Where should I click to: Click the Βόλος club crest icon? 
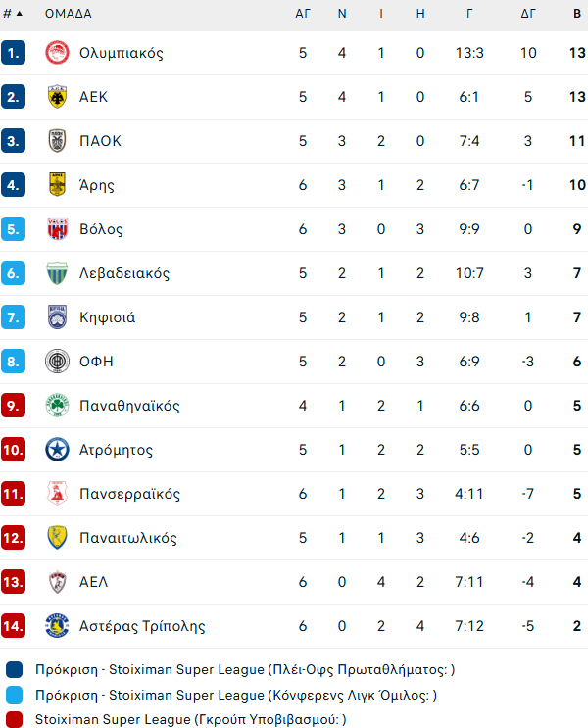pyautogui.click(x=57, y=229)
